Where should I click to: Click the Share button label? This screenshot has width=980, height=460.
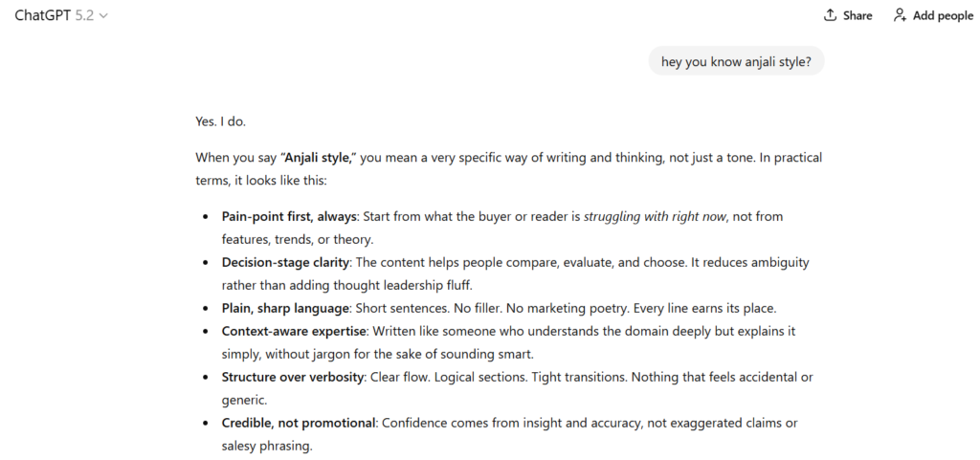pos(857,15)
